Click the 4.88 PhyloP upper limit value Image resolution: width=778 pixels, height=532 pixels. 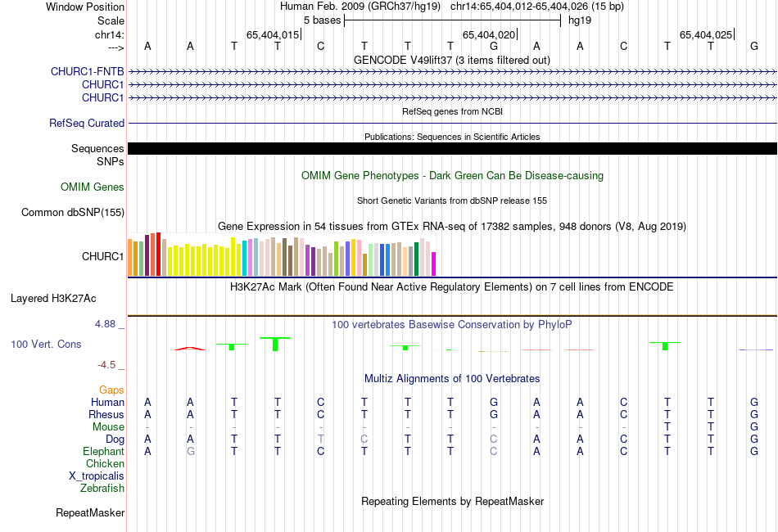pos(105,324)
